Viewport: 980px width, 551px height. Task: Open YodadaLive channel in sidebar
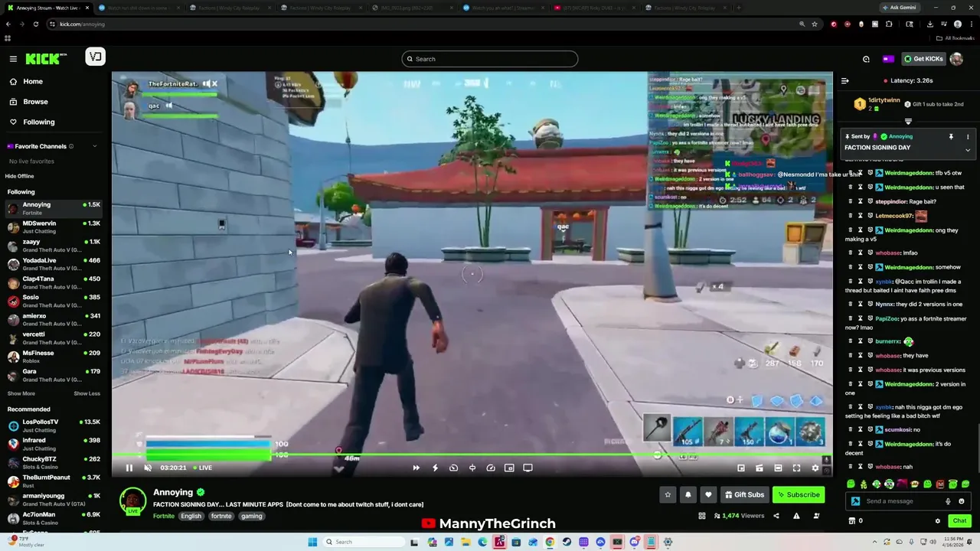[x=54, y=264]
